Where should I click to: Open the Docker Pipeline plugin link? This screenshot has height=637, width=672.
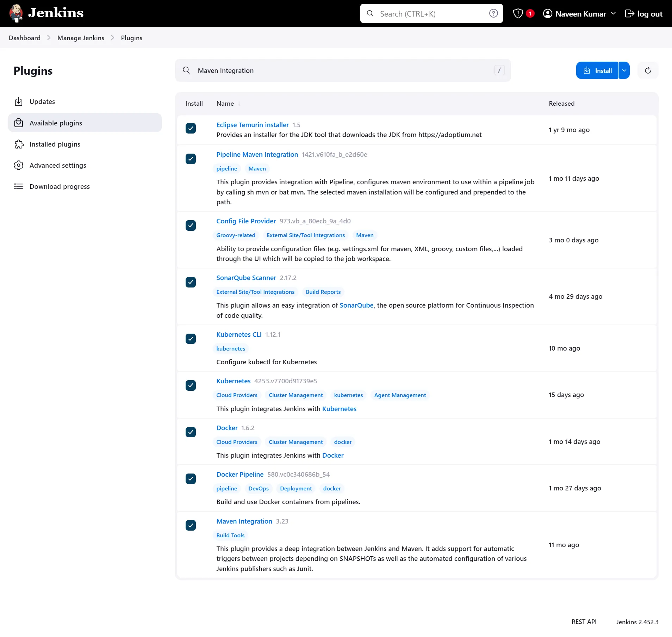tap(240, 474)
